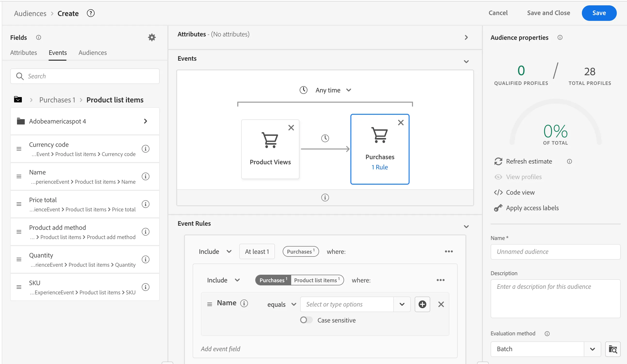627x364 pixels.
Task: Collapse the Events section
Action: point(466,61)
